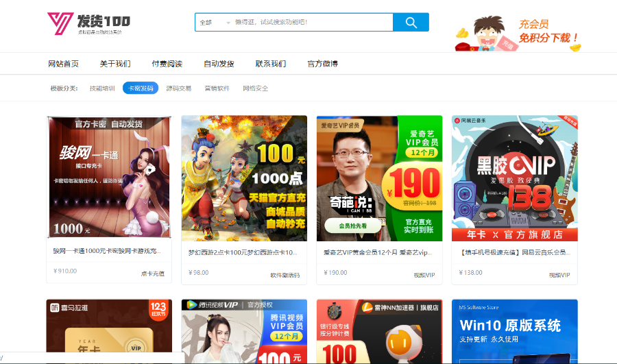Click 视频VIP tag on the 网易云音乐 card
Screen dimensions: 617x364
(559, 275)
